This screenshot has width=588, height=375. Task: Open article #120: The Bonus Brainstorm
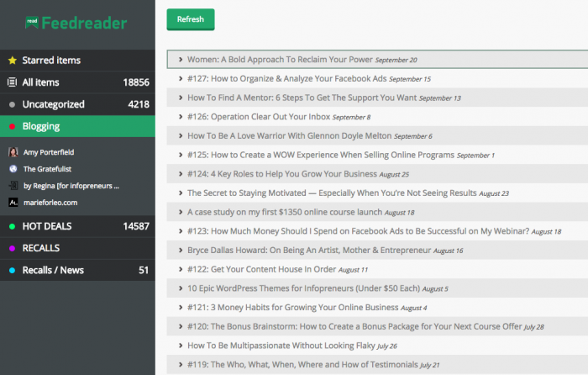(354, 326)
